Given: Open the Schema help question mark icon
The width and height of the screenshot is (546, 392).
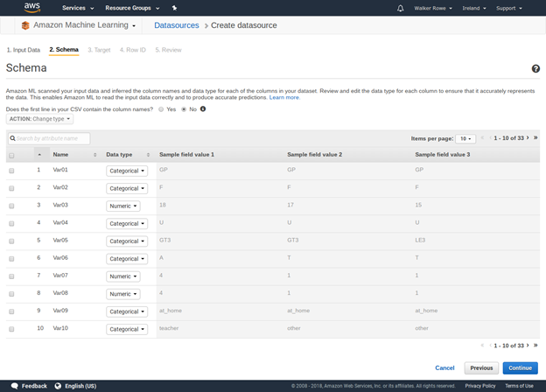Looking at the screenshot, I should click(x=535, y=68).
